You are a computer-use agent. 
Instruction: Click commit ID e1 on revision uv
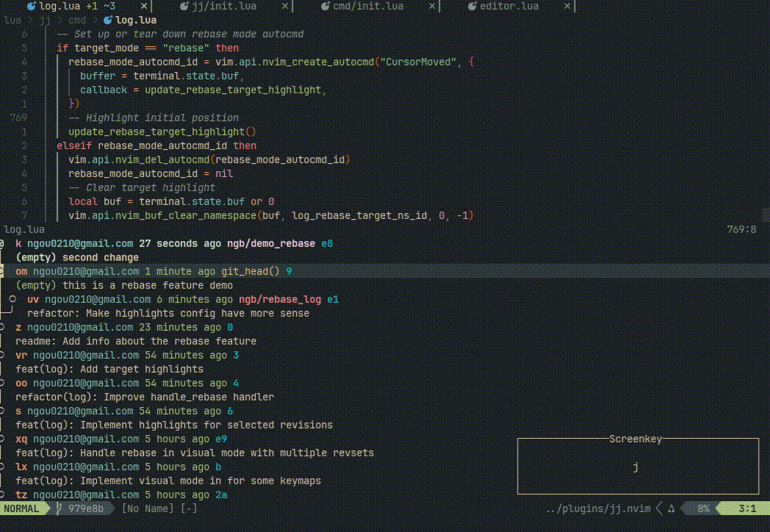(333, 299)
